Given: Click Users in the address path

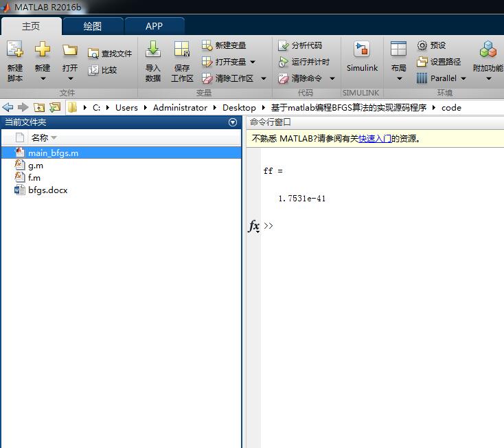Looking at the screenshot, I should [126, 107].
